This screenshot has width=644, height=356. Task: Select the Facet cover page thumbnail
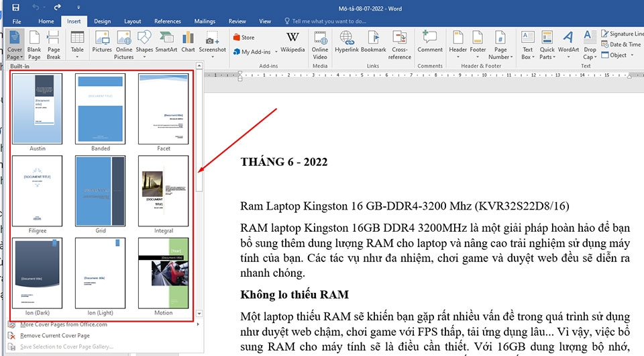click(164, 109)
